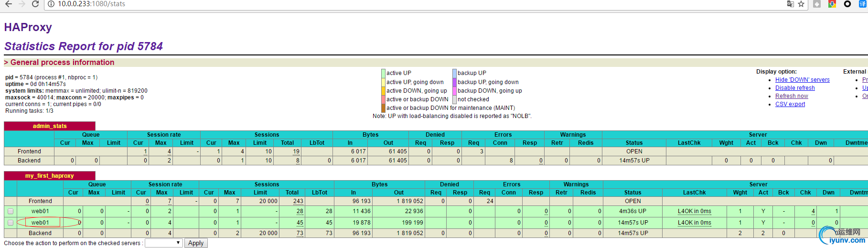Click the 'uptime = 0d 0h14m57s' line
Screen dimensions: 868x248
point(35,84)
